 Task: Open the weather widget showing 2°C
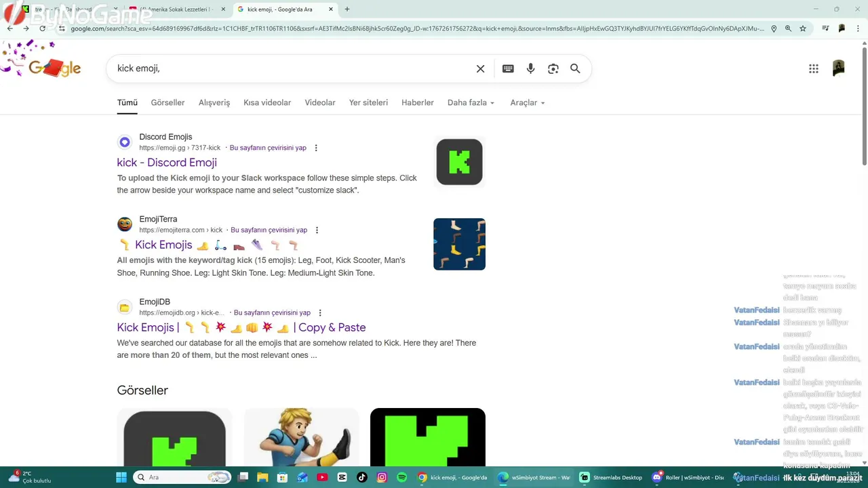(31, 477)
